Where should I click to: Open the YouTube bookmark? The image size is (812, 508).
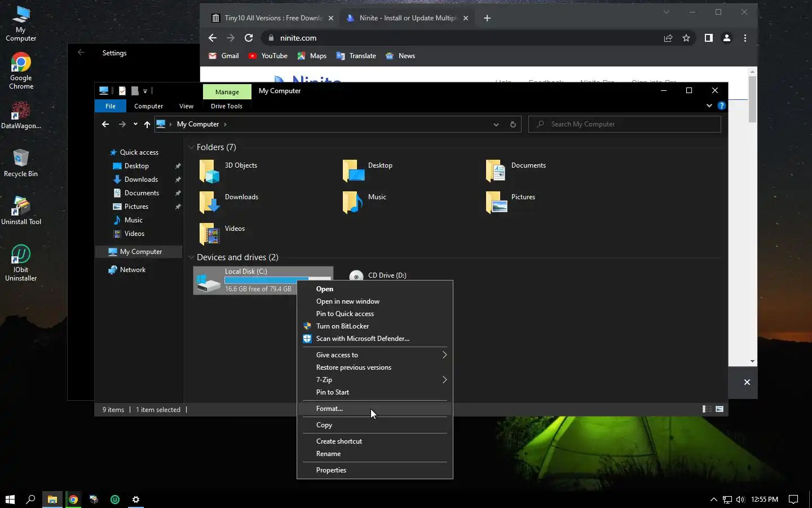pyautogui.click(x=268, y=56)
